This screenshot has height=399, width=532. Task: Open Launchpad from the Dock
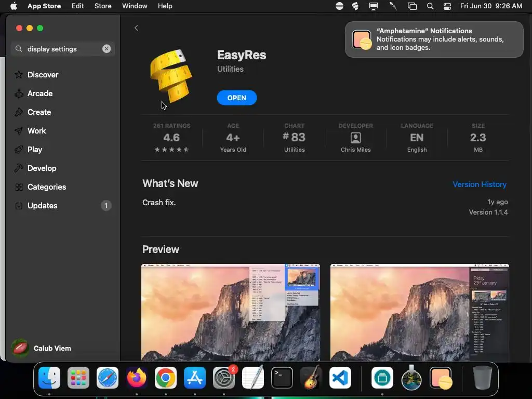pyautogui.click(x=78, y=378)
